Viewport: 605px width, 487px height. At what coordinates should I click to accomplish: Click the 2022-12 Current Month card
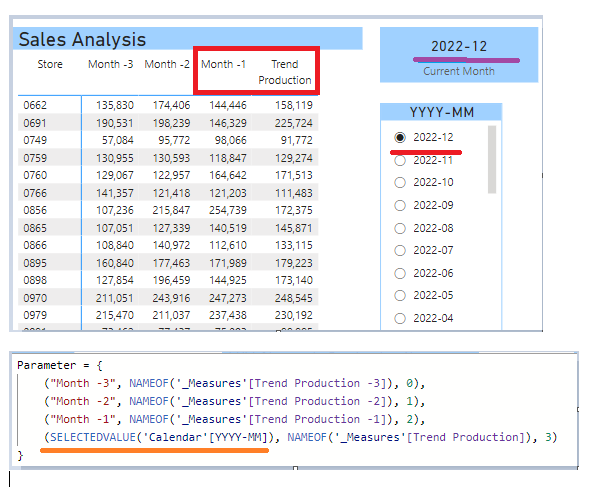[x=459, y=54]
